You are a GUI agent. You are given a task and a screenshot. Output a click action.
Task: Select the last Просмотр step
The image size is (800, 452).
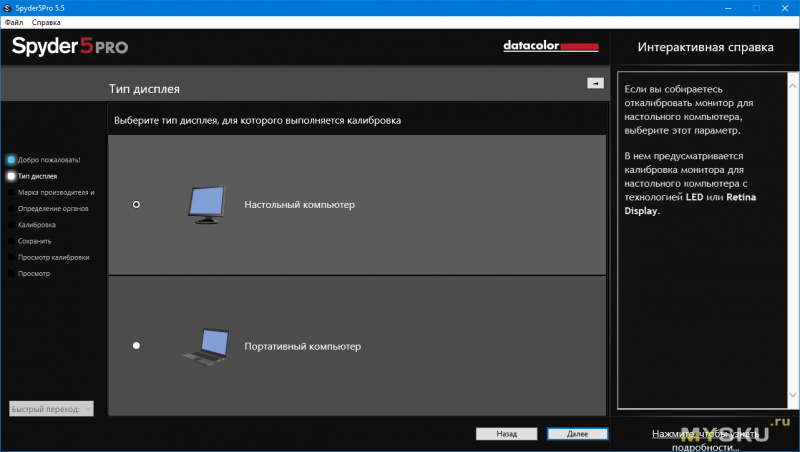tap(34, 274)
